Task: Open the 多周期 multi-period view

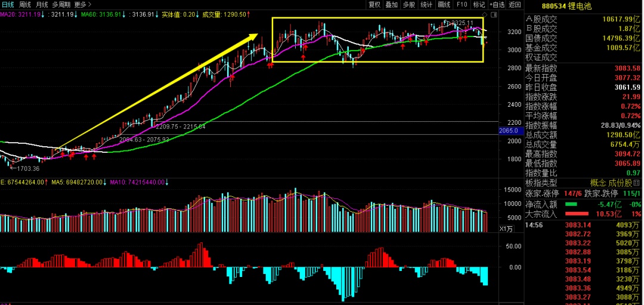Action: pos(61,4)
